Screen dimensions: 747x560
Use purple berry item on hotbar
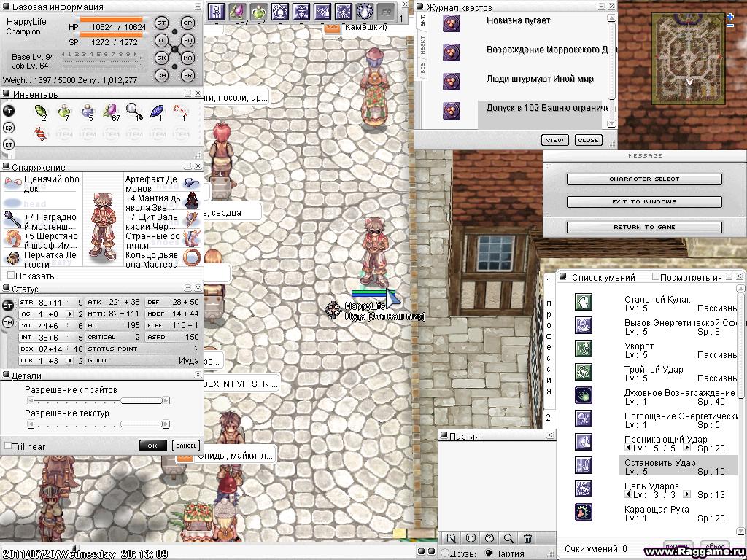pyautogui.click(x=237, y=11)
